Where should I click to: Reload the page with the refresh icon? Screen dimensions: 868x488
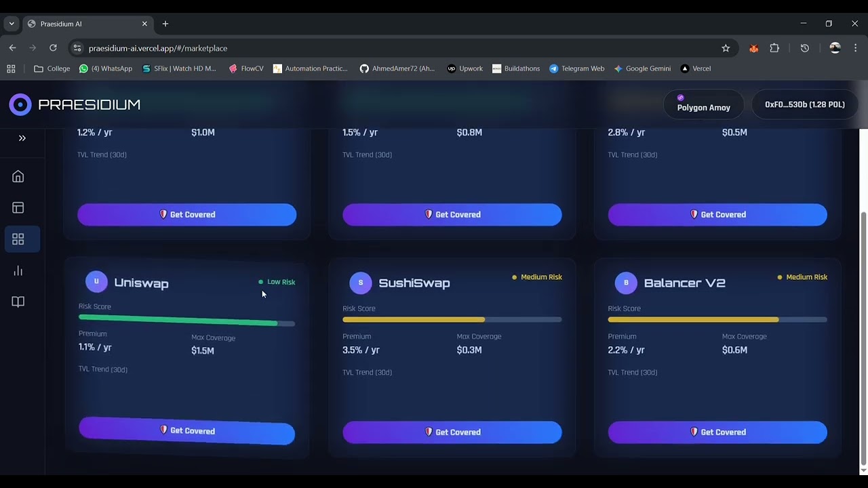point(53,48)
